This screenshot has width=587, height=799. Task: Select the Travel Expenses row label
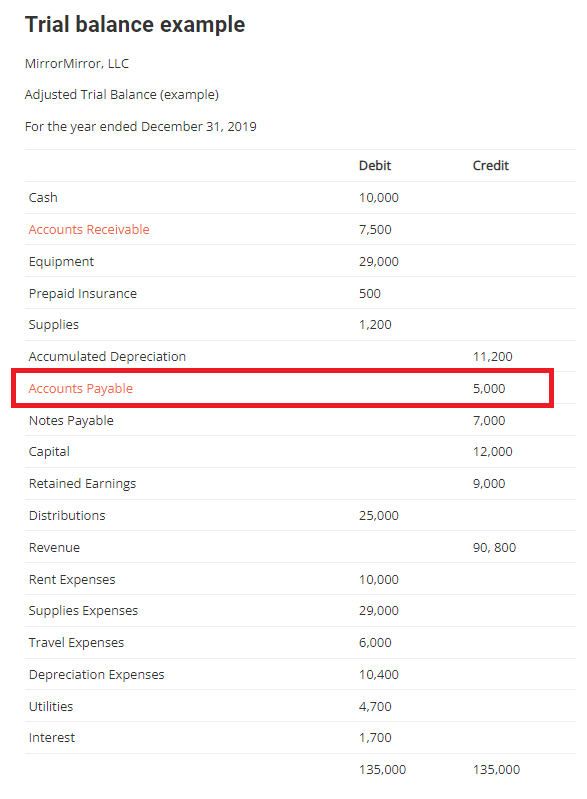[x=76, y=643]
